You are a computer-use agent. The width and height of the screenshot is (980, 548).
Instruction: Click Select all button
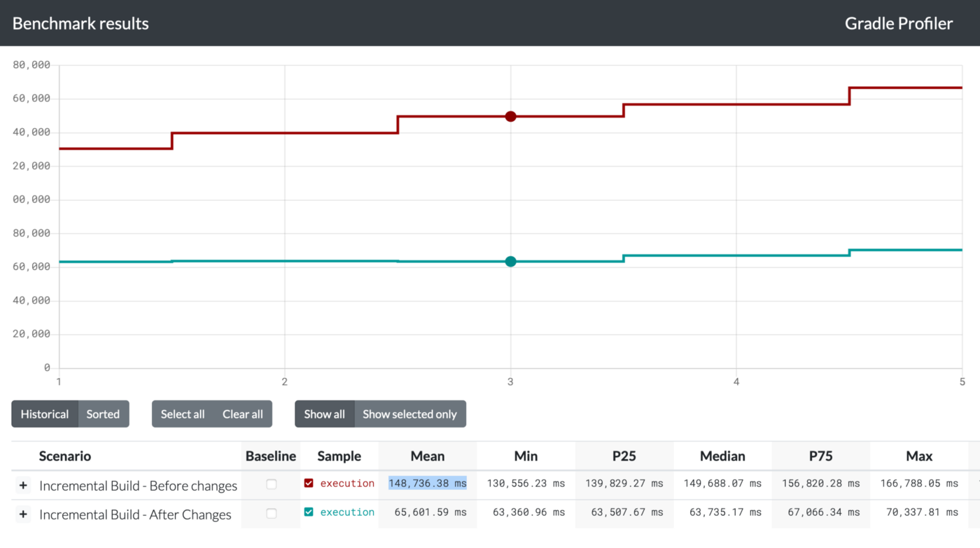click(x=183, y=414)
